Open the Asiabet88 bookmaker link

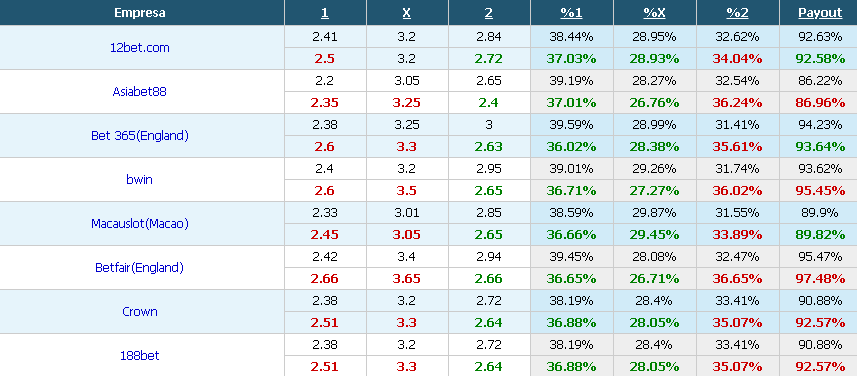(x=139, y=91)
